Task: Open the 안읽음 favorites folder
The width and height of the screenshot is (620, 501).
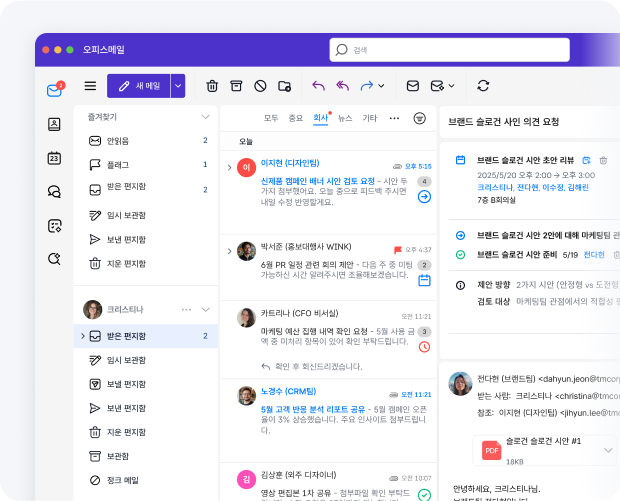Action: pyautogui.click(x=146, y=141)
